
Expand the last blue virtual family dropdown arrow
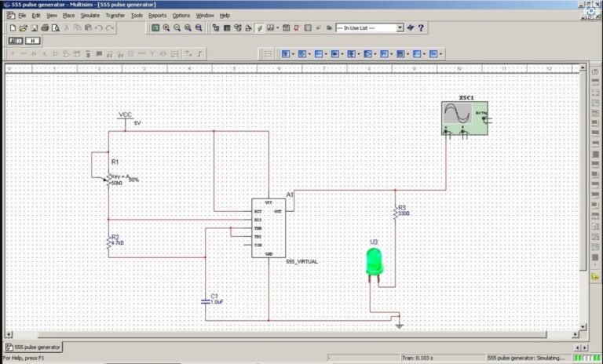click(x=440, y=54)
